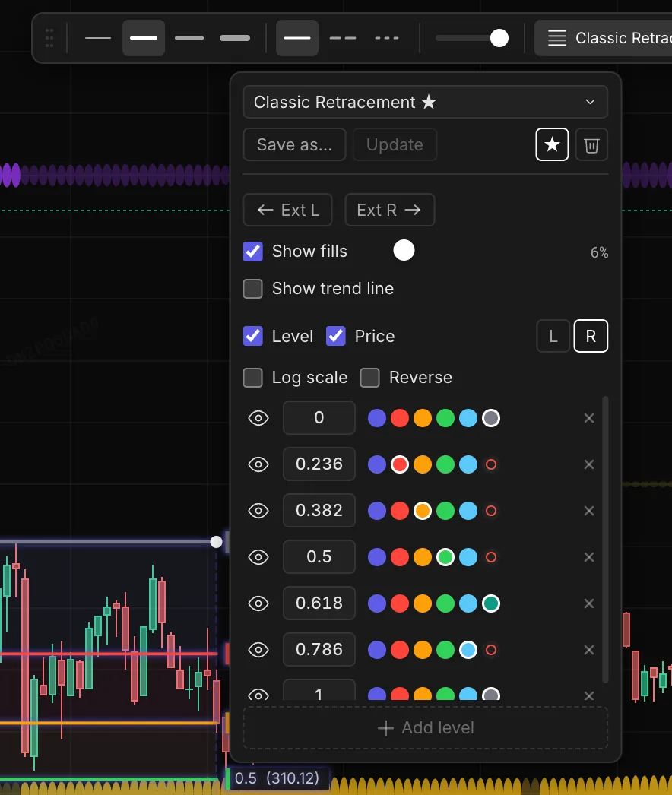Remove the 0.236 level with X
The width and height of the screenshot is (672, 795).
click(589, 464)
